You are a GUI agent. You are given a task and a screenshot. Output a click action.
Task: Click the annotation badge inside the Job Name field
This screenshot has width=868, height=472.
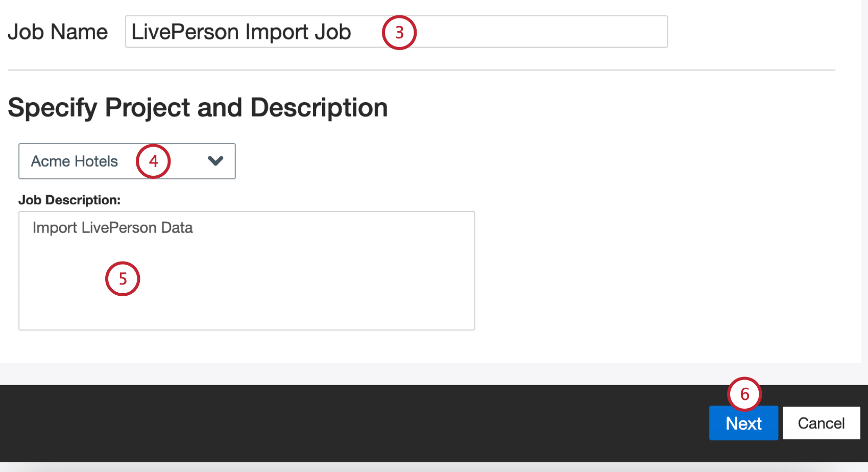point(399,32)
